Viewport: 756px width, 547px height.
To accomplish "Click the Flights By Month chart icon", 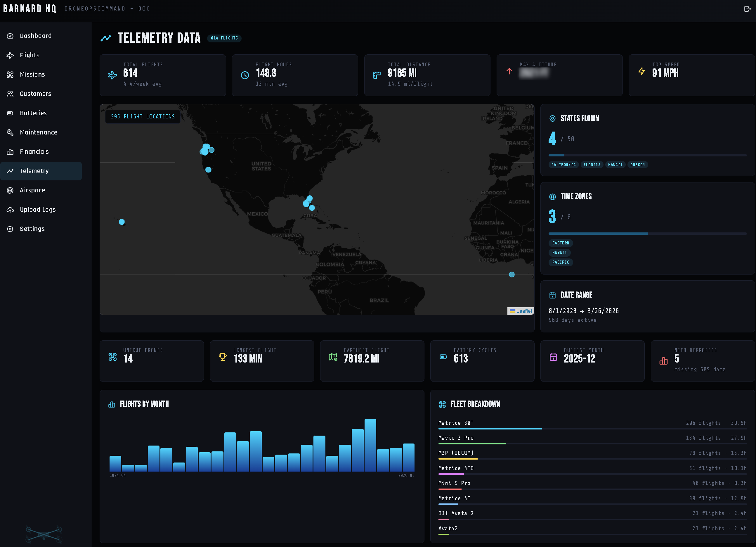I will pyautogui.click(x=112, y=405).
